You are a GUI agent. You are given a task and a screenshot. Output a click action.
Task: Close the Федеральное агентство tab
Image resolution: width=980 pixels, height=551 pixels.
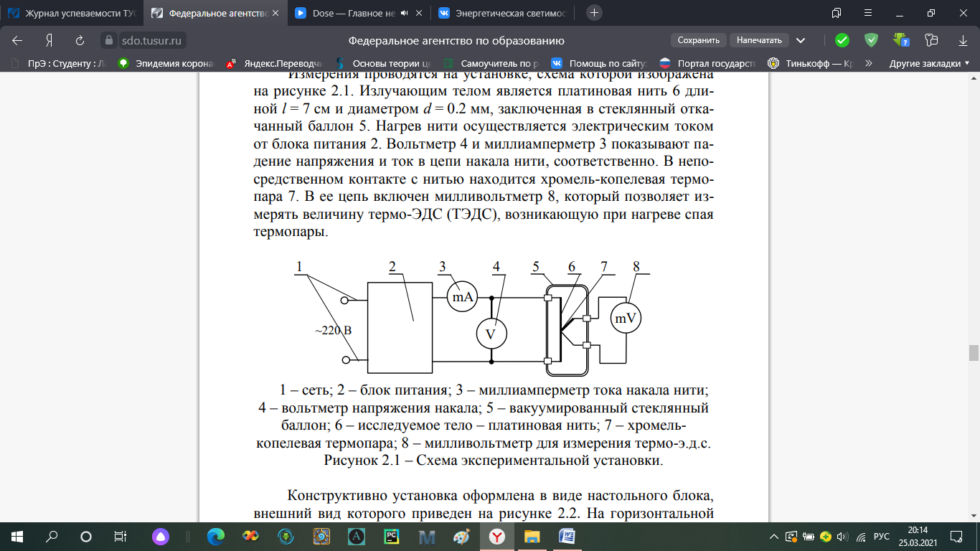point(276,13)
